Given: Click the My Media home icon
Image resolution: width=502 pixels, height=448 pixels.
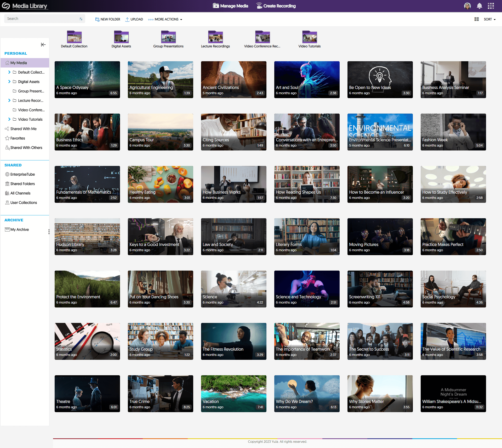Looking at the screenshot, I should pyautogui.click(x=7, y=63).
